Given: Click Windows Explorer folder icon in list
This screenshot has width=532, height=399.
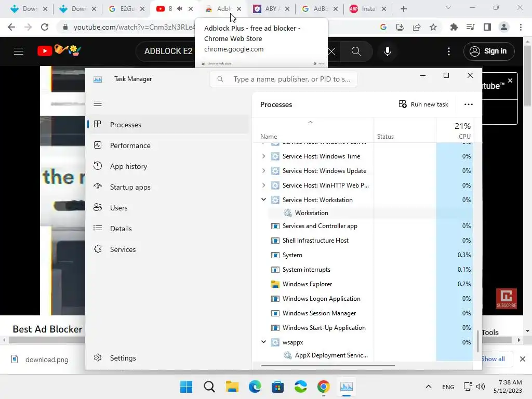Looking at the screenshot, I should [275, 284].
